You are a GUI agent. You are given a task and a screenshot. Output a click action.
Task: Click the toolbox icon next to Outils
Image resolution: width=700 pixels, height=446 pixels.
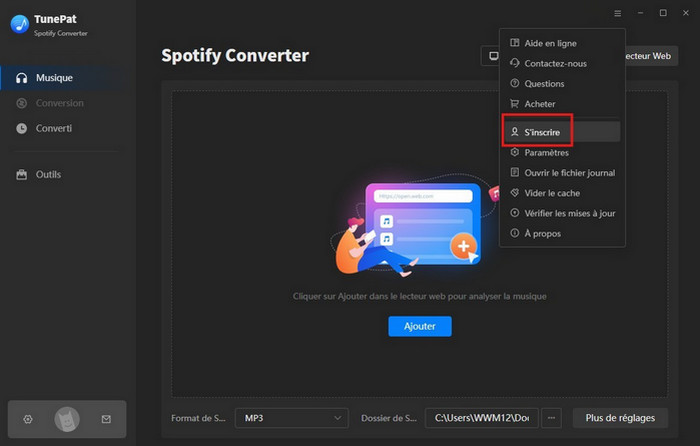(x=21, y=175)
